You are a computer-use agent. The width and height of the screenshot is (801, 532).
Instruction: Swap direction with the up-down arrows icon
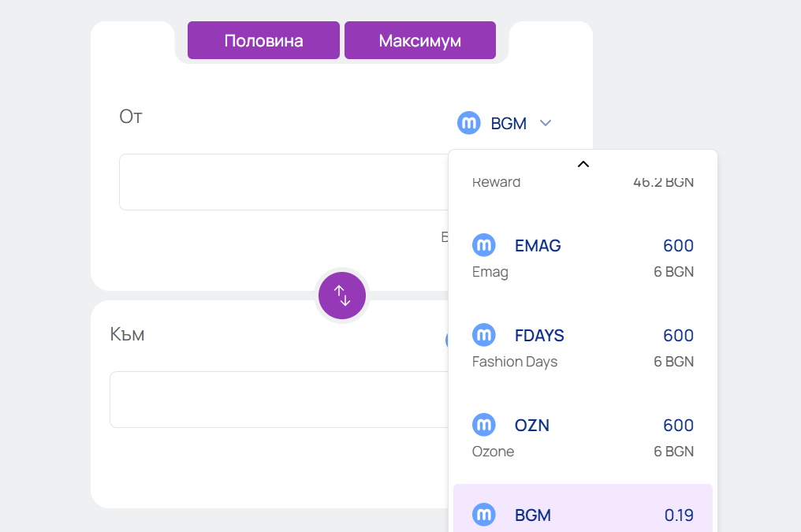(x=341, y=296)
